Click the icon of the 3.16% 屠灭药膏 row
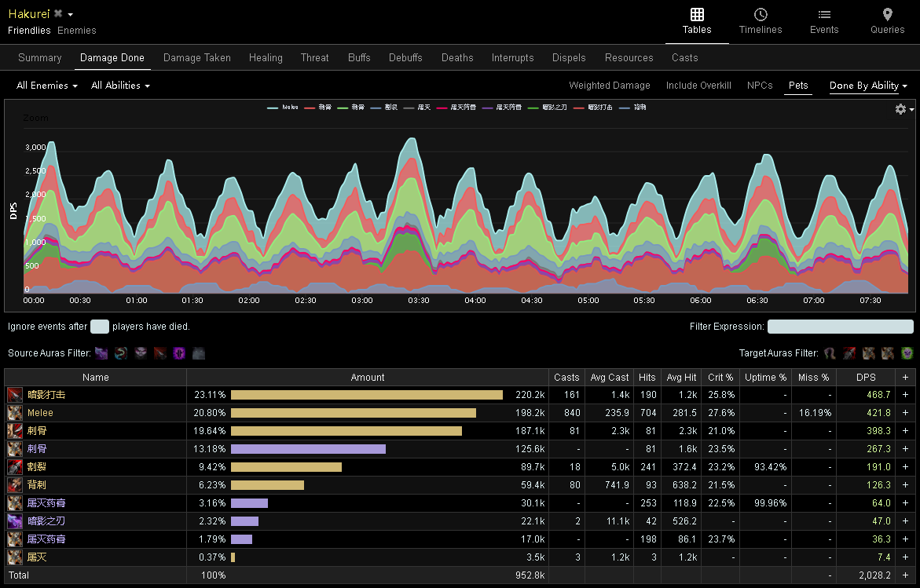 pyautogui.click(x=15, y=503)
